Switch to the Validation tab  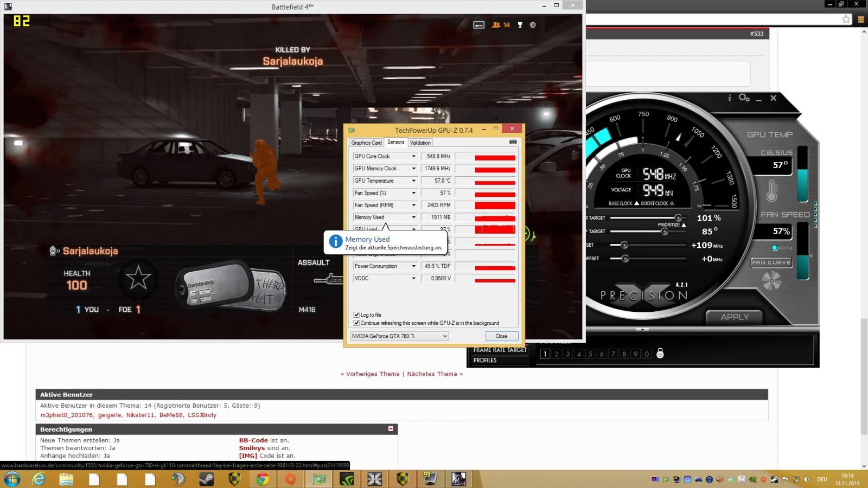pos(420,143)
